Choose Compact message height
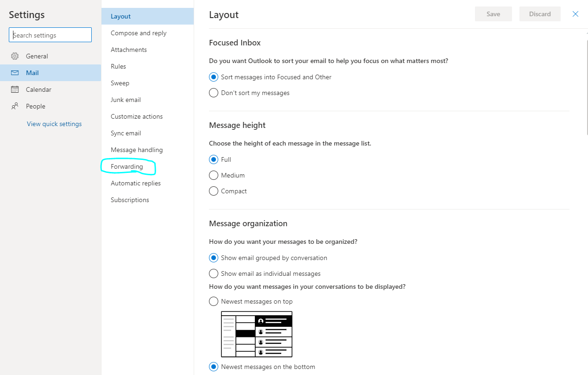The width and height of the screenshot is (588, 375). point(213,191)
